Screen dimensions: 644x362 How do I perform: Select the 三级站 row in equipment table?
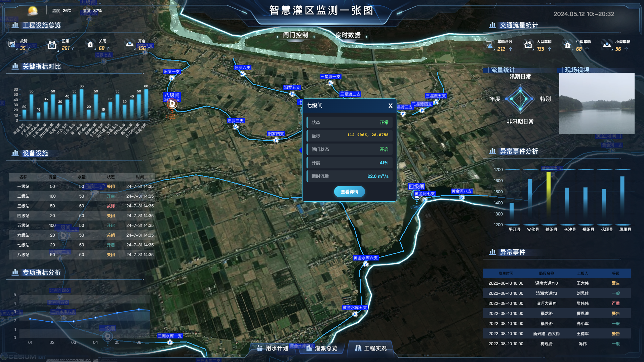[81, 206]
